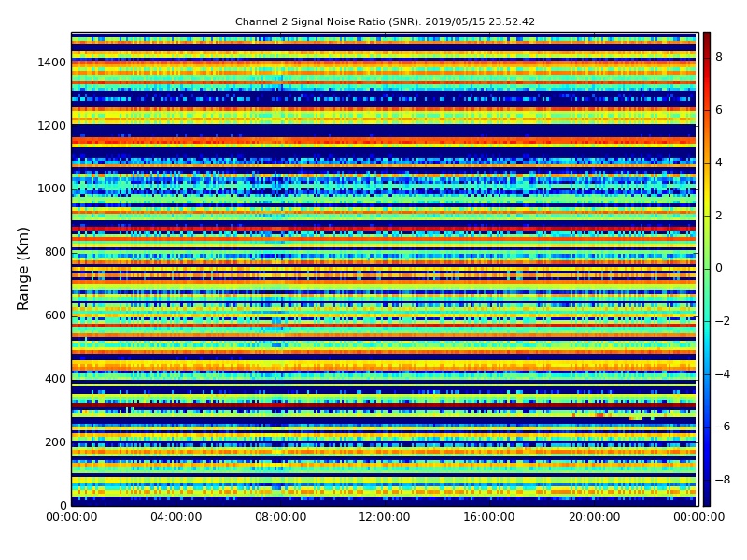This screenshot has height=560, width=747.
Task: Click the colorbar label −2
Action: pos(723,321)
